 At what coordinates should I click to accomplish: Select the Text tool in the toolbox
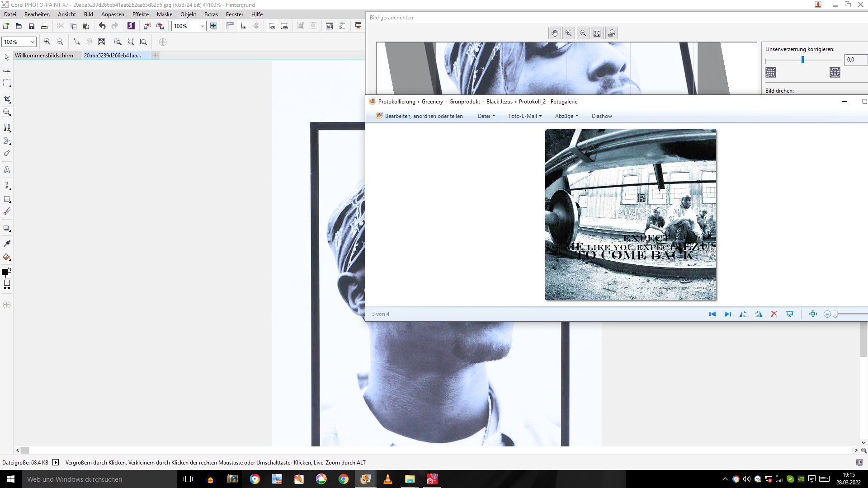7,170
